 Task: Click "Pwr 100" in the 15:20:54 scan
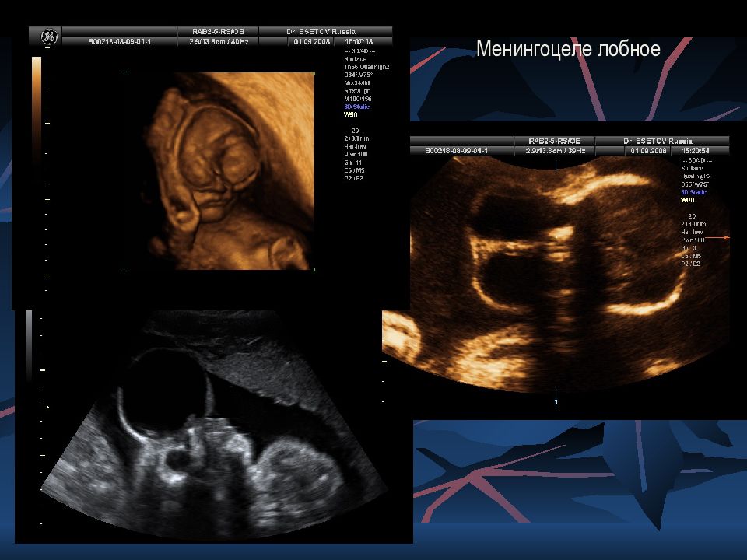coord(693,240)
